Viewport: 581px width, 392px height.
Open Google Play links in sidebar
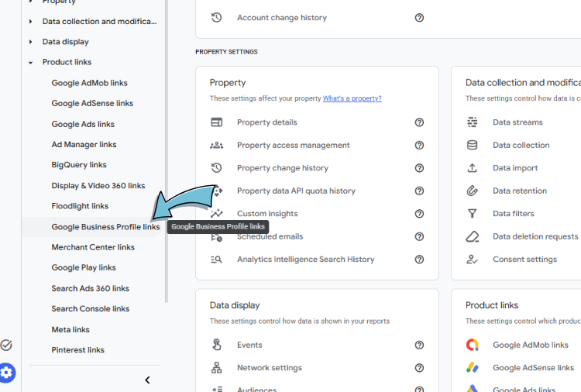coord(84,267)
